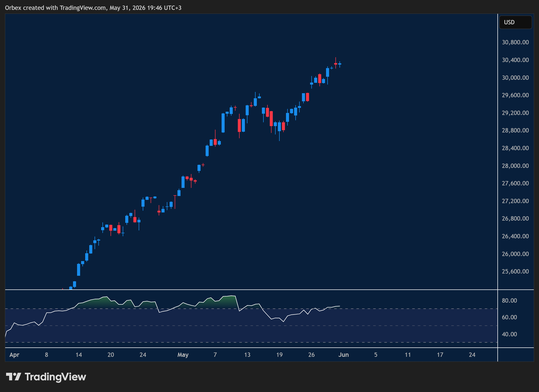Click the 17 date label on time axis
The image size is (539, 392).
pos(440,355)
